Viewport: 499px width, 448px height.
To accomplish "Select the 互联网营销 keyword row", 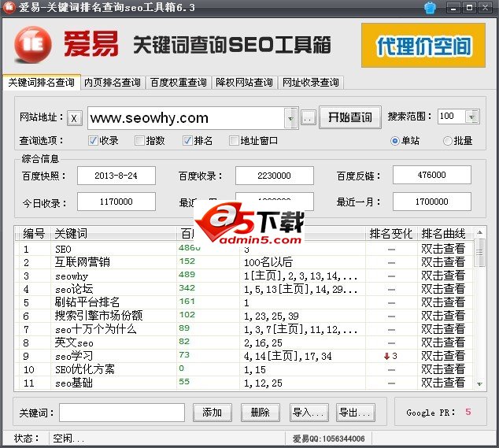I will [244, 262].
